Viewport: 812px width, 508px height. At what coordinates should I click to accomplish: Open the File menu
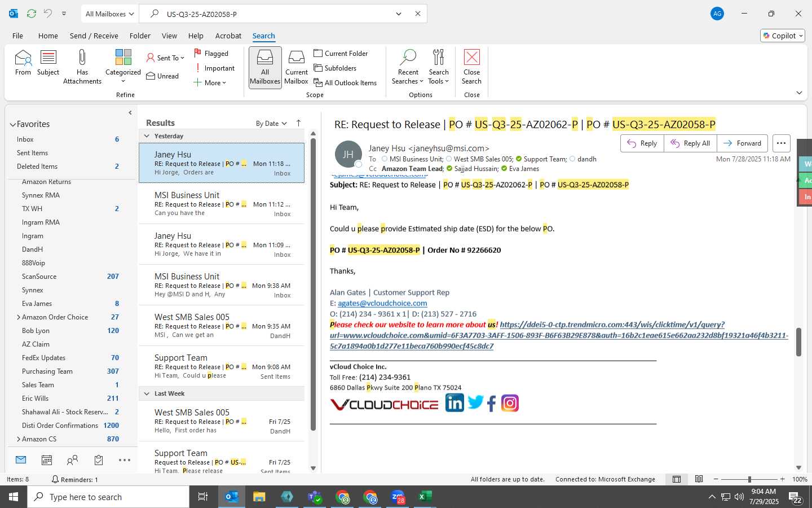coord(17,36)
